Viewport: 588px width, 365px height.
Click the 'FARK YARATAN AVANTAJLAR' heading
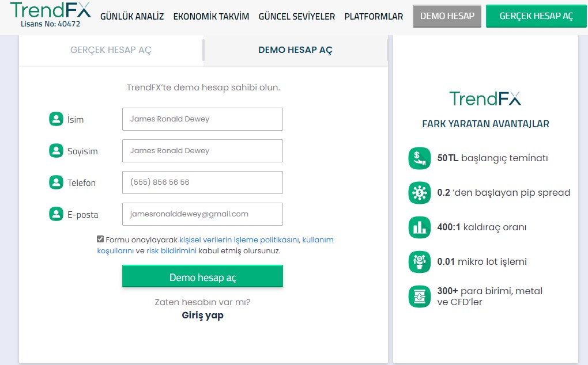click(485, 124)
